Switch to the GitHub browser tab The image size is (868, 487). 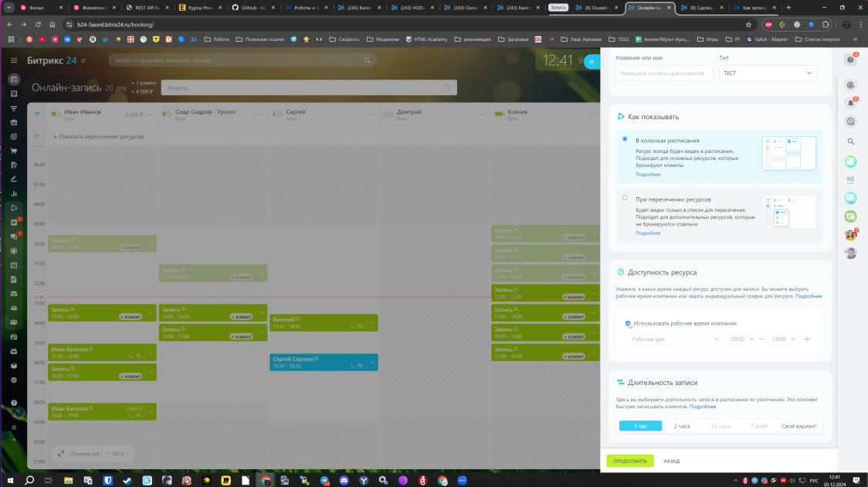[x=253, y=8]
